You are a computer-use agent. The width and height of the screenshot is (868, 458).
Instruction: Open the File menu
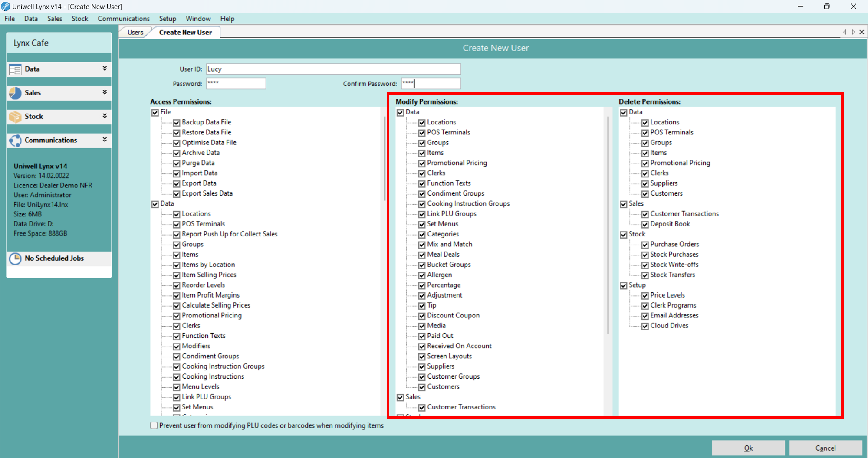coord(10,19)
